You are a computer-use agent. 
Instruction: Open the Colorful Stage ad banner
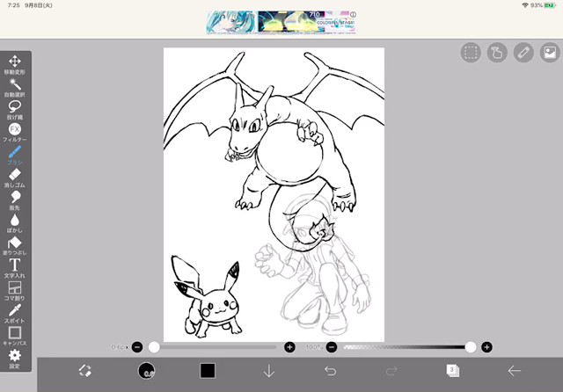click(281, 22)
